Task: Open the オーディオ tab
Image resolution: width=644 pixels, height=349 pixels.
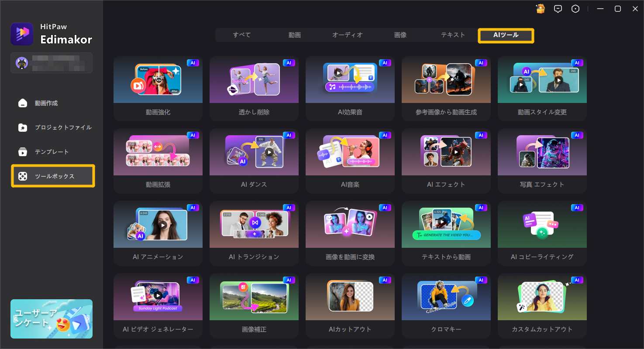Action: tap(347, 35)
